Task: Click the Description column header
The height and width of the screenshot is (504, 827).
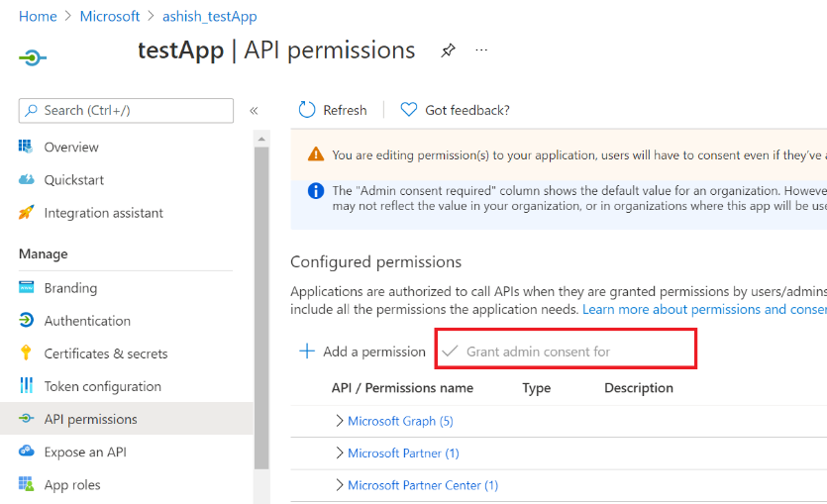Action: 639,387
